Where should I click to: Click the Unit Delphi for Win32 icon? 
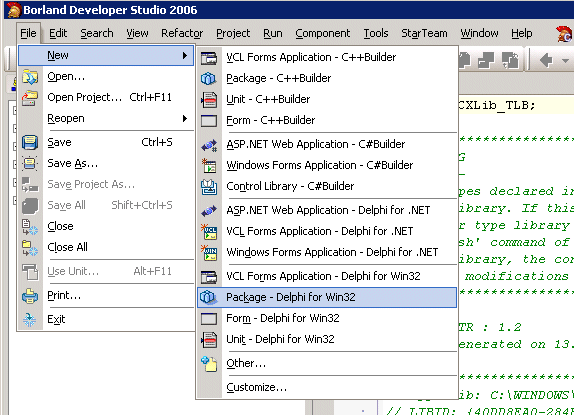pyautogui.click(x=209, y=340)
